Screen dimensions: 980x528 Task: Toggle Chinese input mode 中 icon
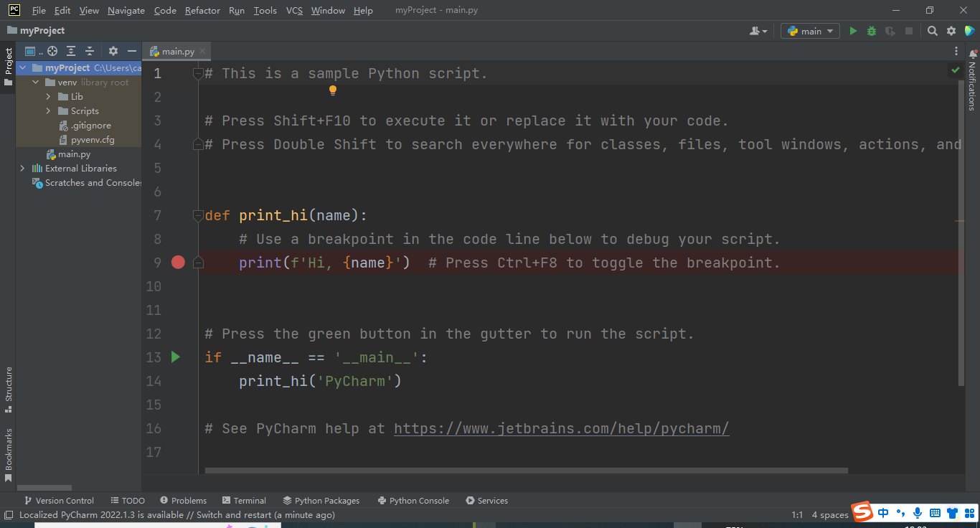tap(883, 513)
